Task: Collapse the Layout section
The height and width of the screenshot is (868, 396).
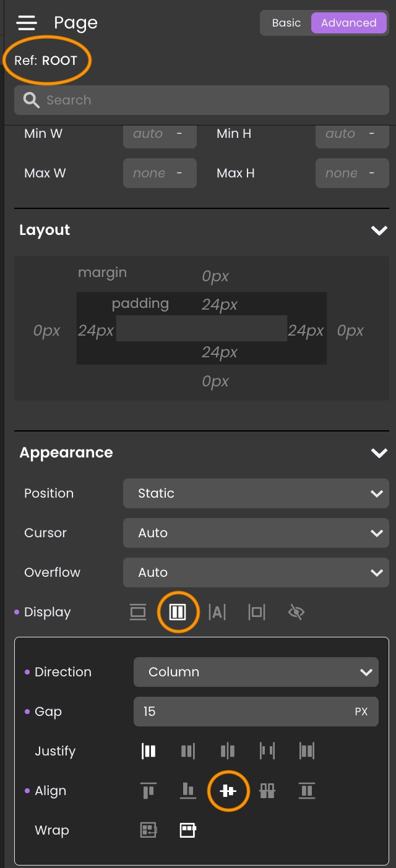Action: click(379, 231)
